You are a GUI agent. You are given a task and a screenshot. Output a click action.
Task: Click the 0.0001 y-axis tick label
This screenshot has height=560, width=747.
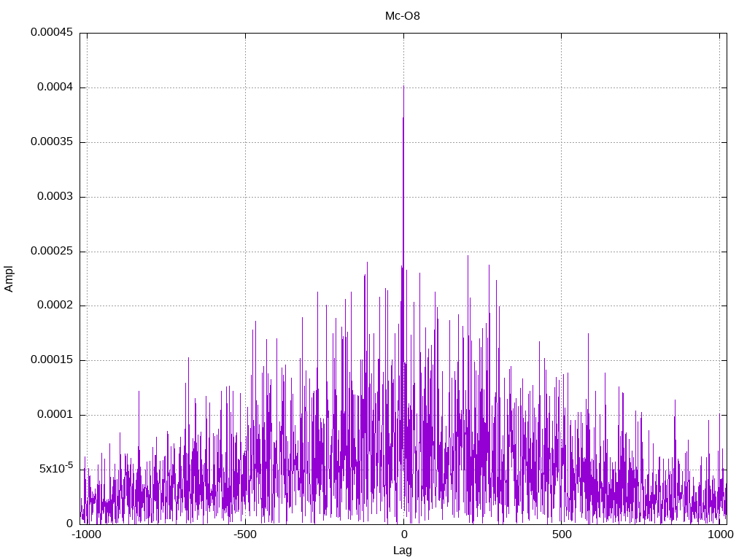click(55, 415)
